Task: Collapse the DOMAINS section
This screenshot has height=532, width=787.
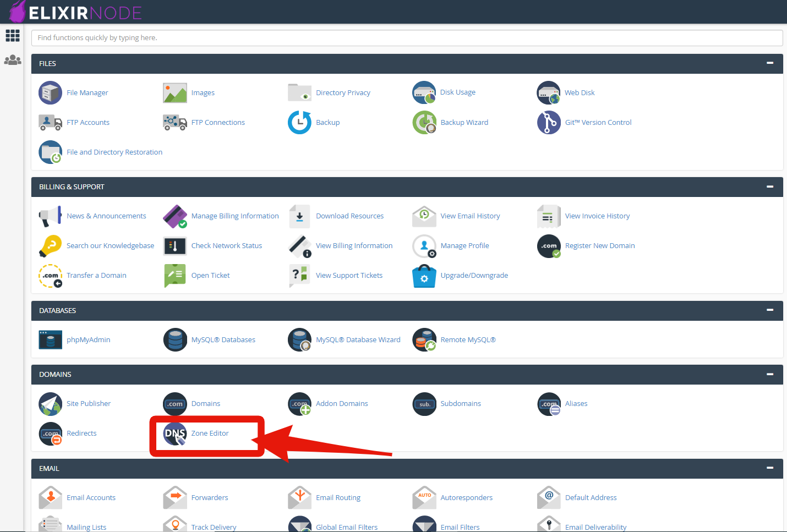Action: coord(770,374)
